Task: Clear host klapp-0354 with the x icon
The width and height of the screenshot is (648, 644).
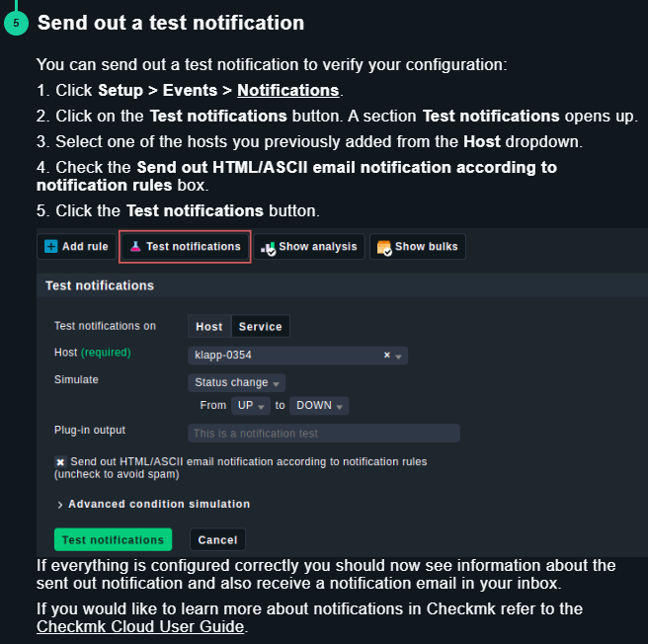Action: 387,355
